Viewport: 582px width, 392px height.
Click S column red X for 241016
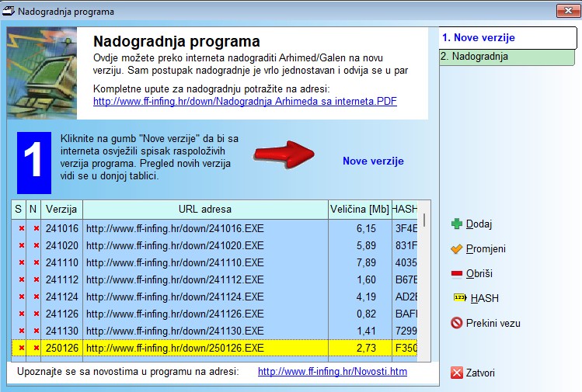[22, 228]
